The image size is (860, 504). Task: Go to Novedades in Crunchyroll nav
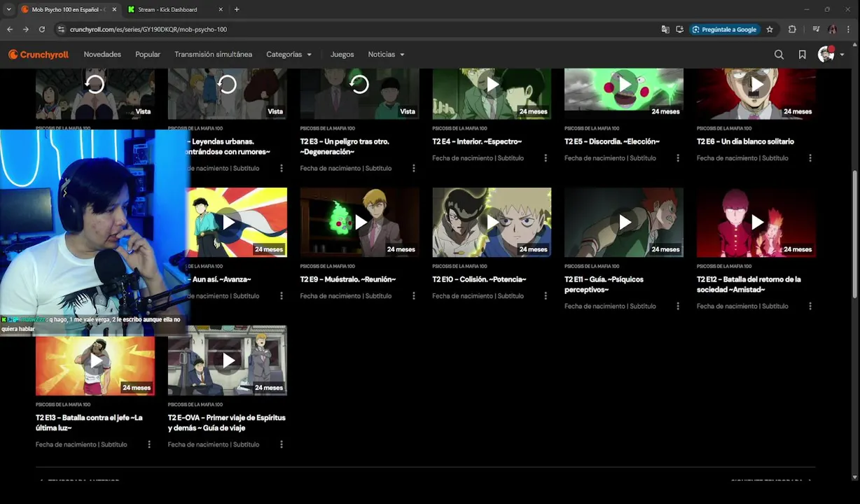point(102,55)
